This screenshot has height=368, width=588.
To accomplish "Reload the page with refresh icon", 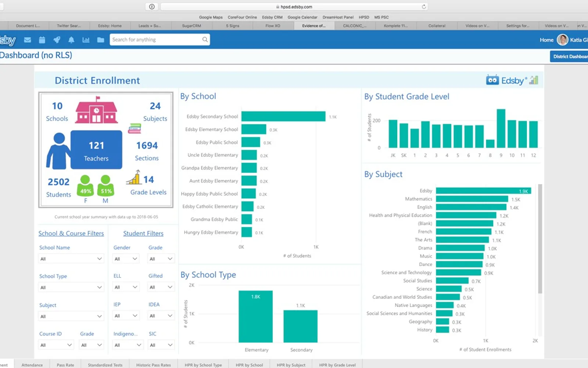I will (x=424, y=7).
